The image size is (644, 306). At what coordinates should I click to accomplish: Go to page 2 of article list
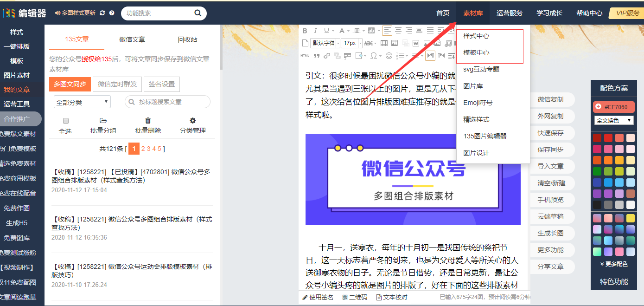pyautogui.click(x=143, y=149)
